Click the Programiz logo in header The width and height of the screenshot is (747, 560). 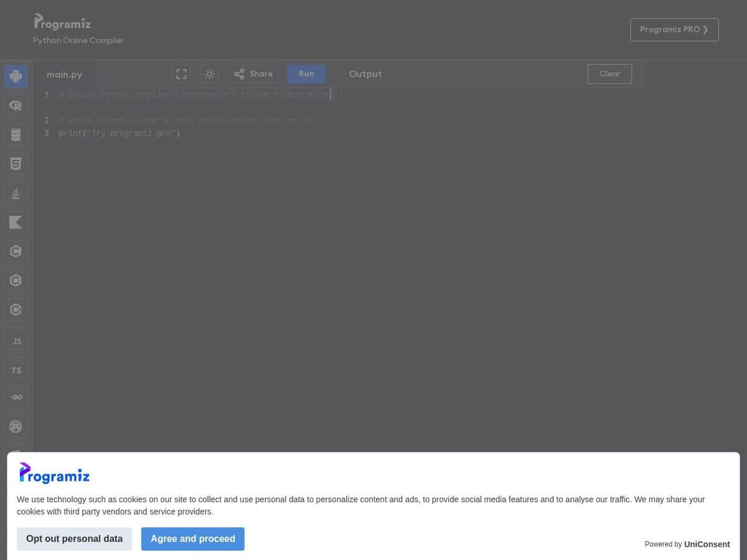click(x=62, y=22)
